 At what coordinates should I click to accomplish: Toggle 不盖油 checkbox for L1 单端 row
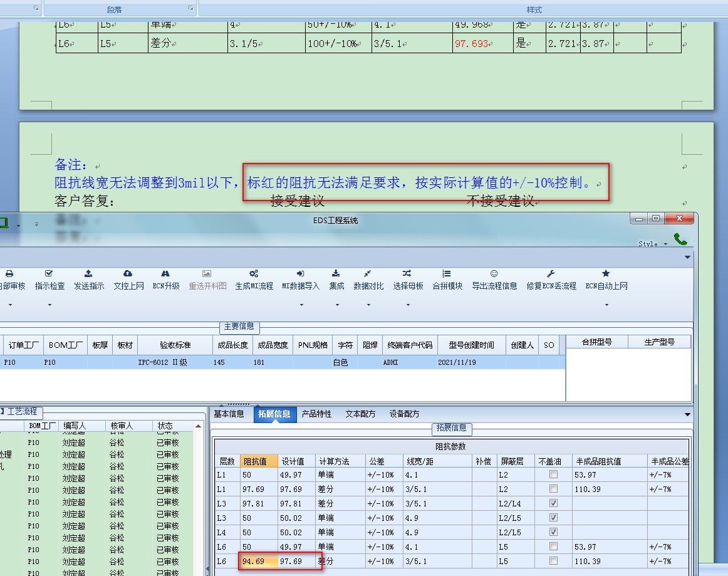click(553, 474)
